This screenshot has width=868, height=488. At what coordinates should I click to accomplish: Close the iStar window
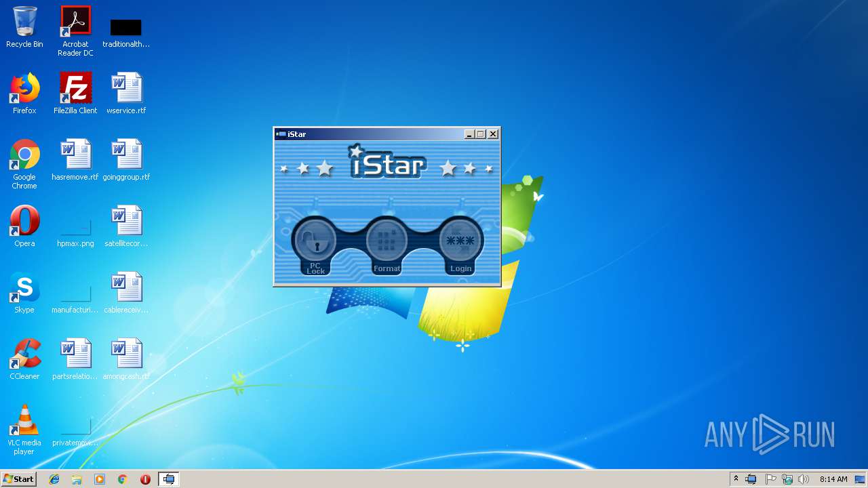(493, 134)
